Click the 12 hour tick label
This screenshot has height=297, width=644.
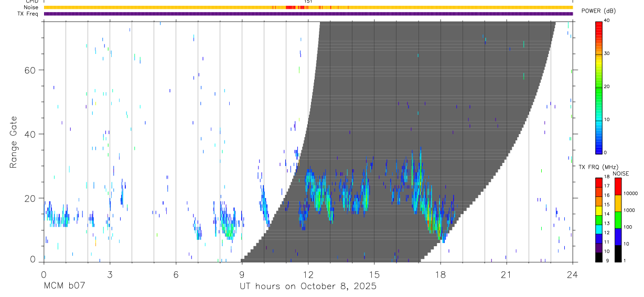pos(308,274)
